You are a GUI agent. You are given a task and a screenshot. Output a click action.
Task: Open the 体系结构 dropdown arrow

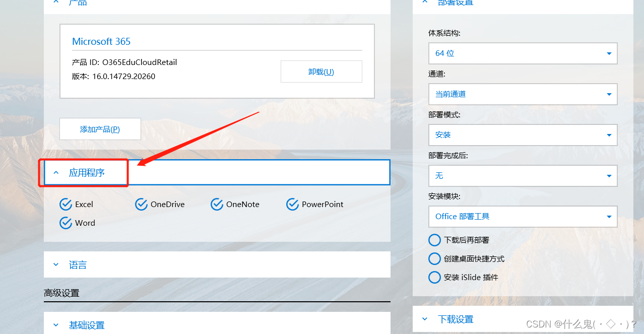pos(610,53)
